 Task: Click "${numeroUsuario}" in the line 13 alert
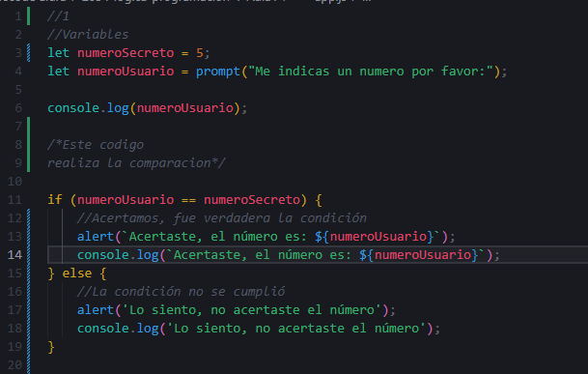click(375, 237)
